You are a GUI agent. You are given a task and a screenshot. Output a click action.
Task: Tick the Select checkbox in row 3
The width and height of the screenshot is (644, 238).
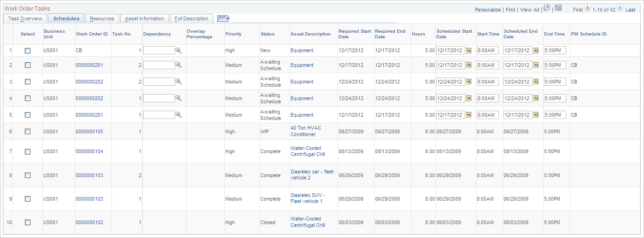point(28,82)
